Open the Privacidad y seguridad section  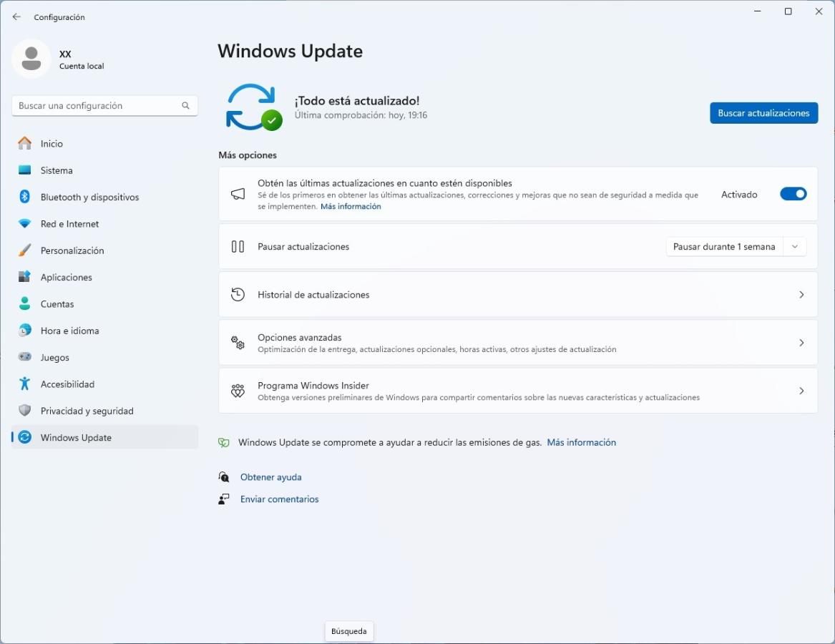point(104,410)
